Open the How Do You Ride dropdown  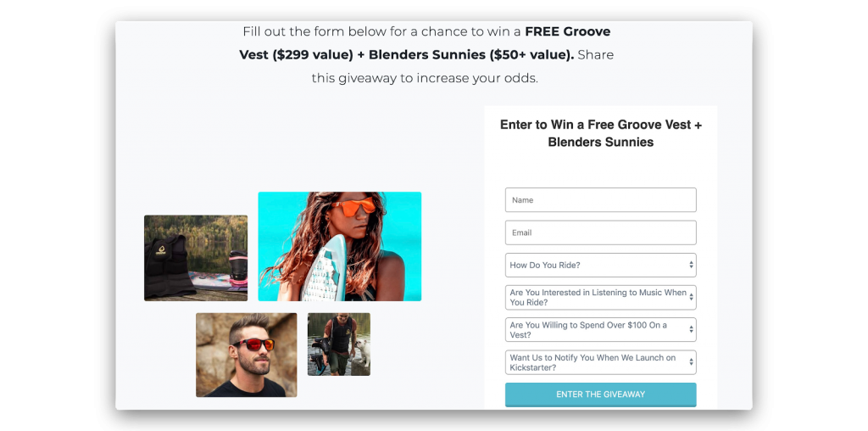click(x=601, y=266)
